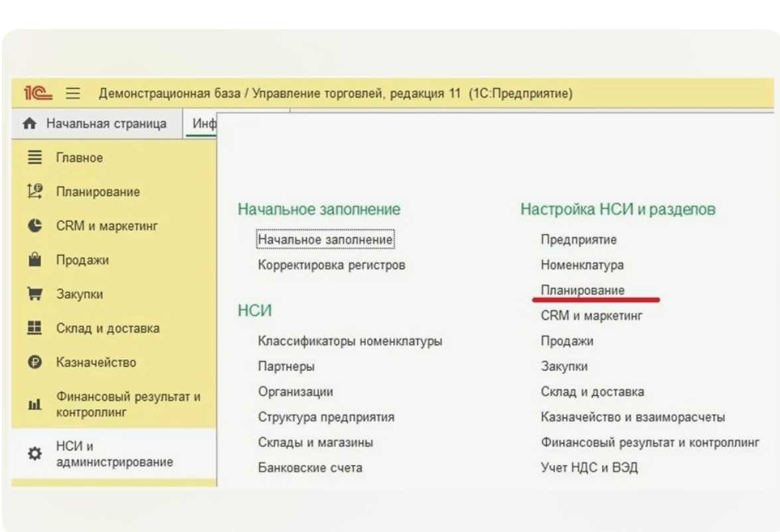Open the Казначейство section in sidebar
The width and height of the screenshot is (780, 532).
coord(114,362)
